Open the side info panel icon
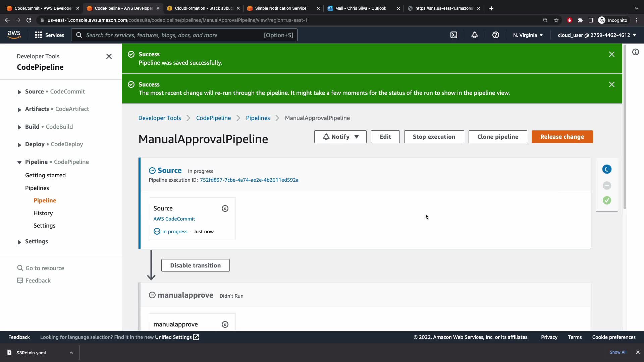 tap(635, 52)
